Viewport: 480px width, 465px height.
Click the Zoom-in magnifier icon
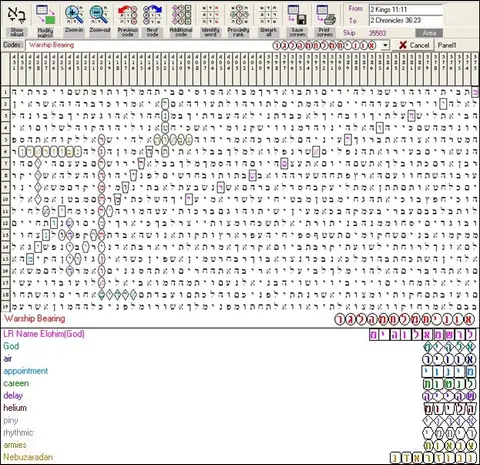tap(74, 15)
